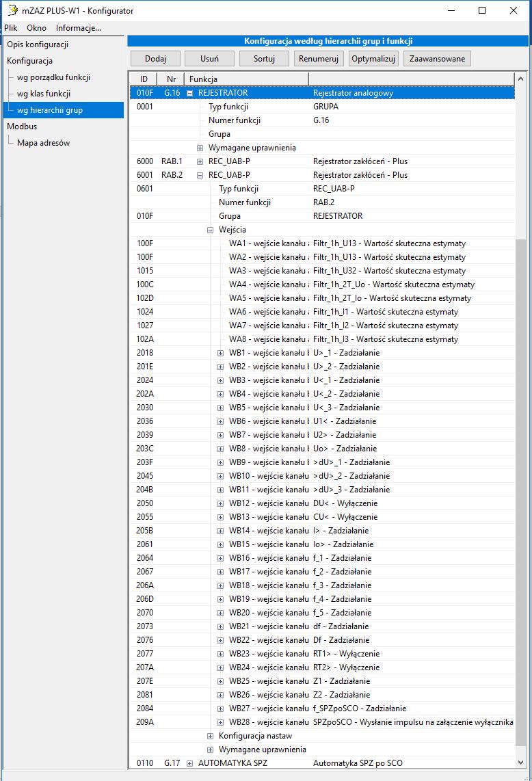Select WA6 Filtr_1h_I1 input row
Viewport: 532px width, 781px height.
(x=322, y=312)
